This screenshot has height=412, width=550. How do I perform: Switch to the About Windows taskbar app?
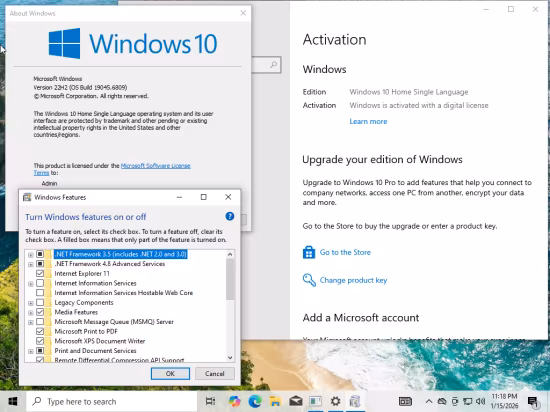pos(315,401)
